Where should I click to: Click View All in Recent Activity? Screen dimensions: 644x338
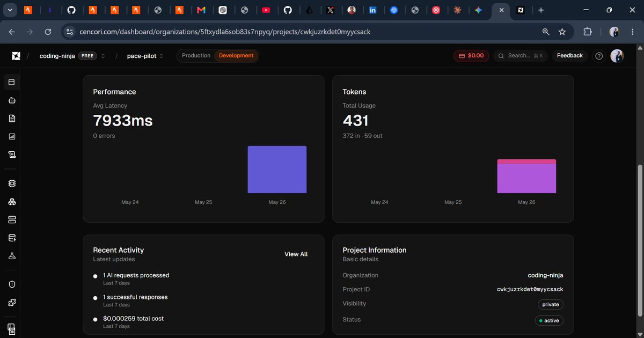(296, 254)
